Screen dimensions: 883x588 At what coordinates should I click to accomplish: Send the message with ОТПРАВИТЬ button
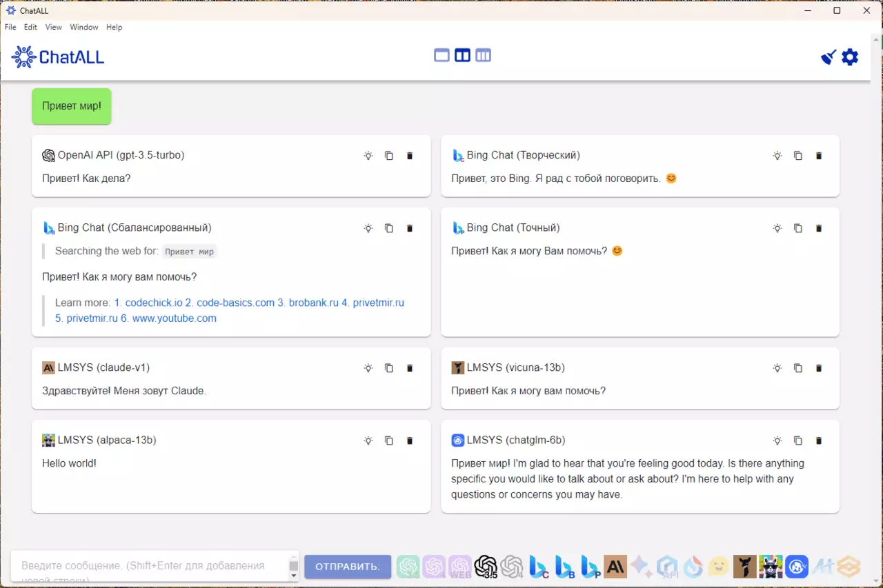click(348, 567)
